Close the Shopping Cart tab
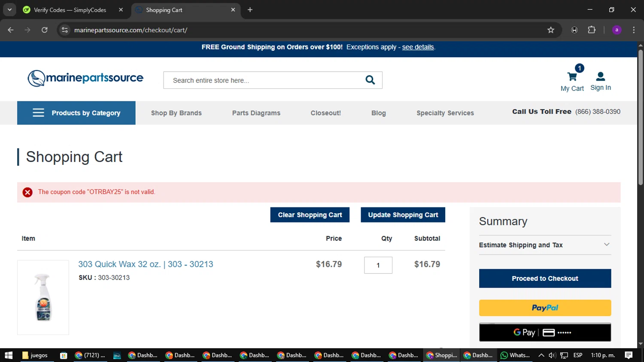The width and height of the screenshot is (644, 362). [233, 10]
